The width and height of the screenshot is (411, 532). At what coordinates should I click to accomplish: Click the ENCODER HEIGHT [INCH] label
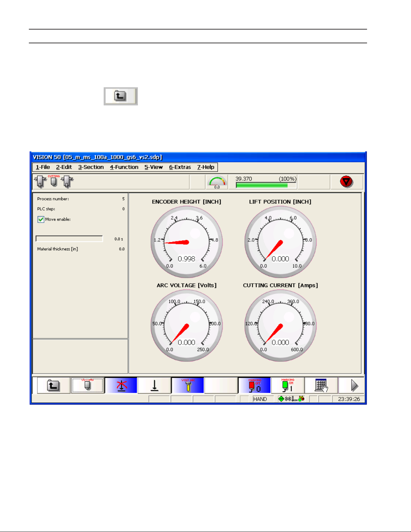pos(187,202)
